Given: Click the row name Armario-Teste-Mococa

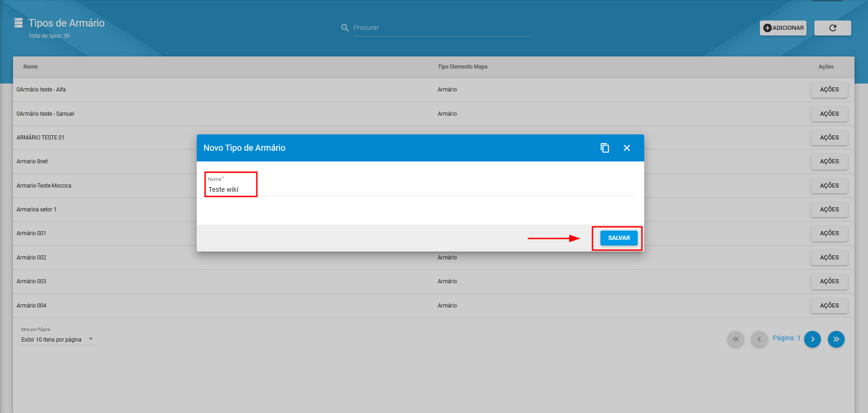Looking at the screenshot, I should 44,186.
